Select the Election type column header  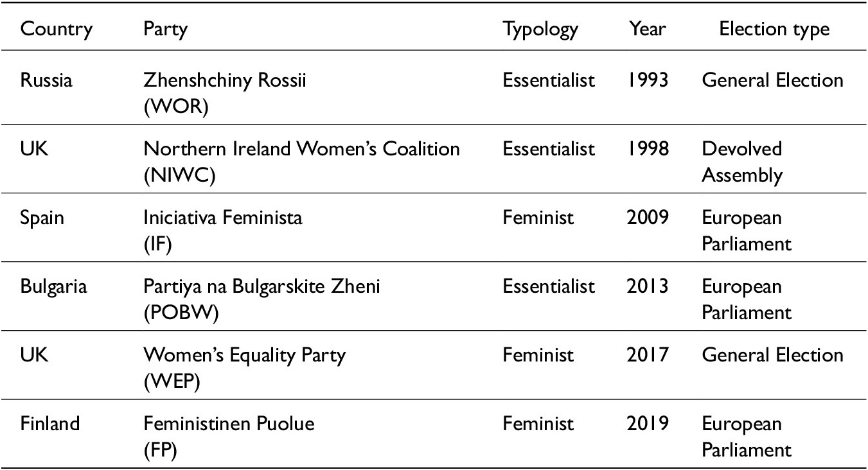pos(774,29)
